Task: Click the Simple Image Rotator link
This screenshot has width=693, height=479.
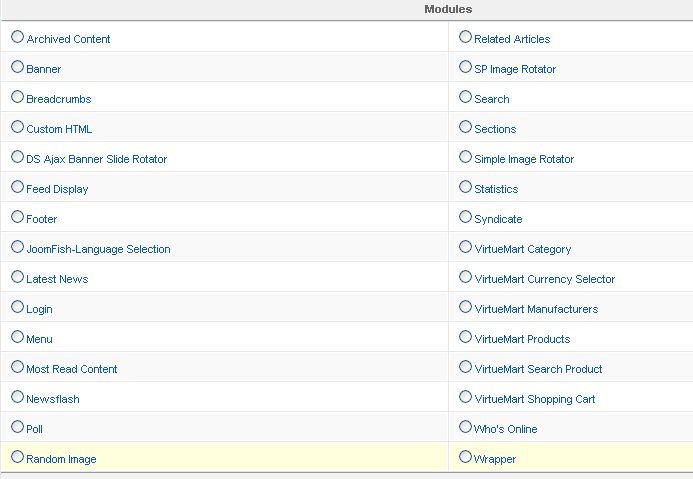Action: click(524, 160)
